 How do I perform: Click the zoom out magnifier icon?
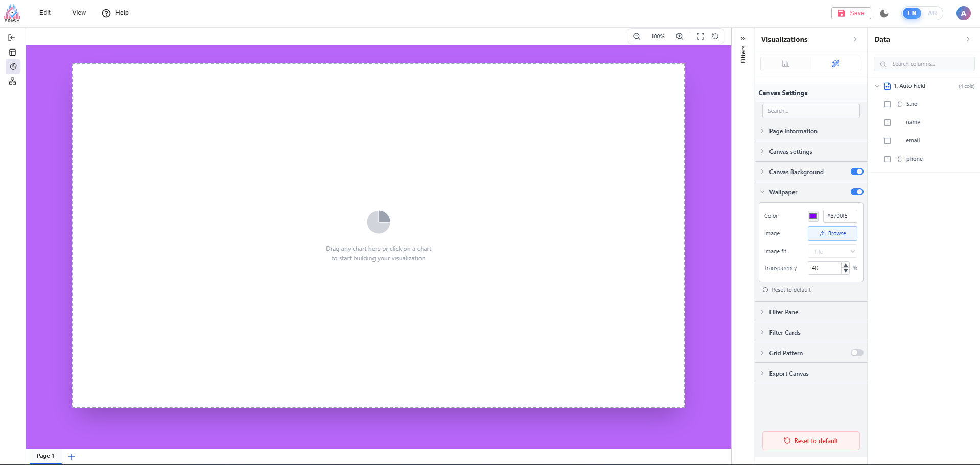(637, 36)
